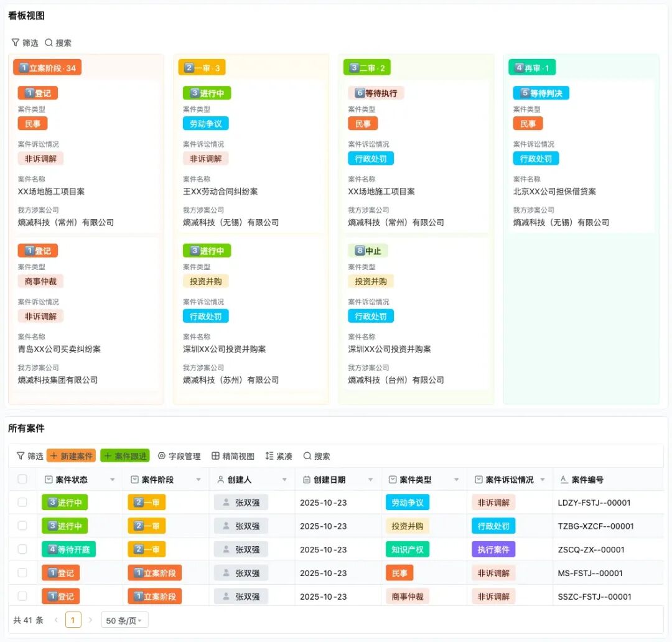Open the 创建日期 column dropdown arrow
The width and height of the screenshot is (672, 642).
[x=371, y=480]
